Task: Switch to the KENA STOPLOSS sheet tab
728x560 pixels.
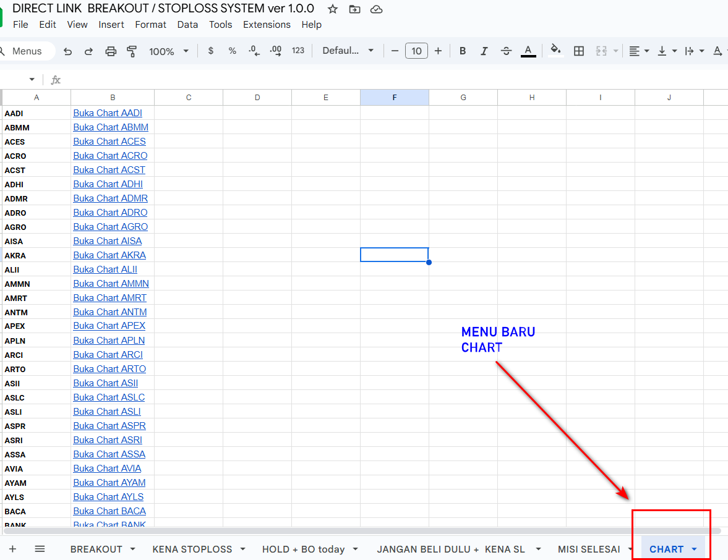Action: click(192, 549)
